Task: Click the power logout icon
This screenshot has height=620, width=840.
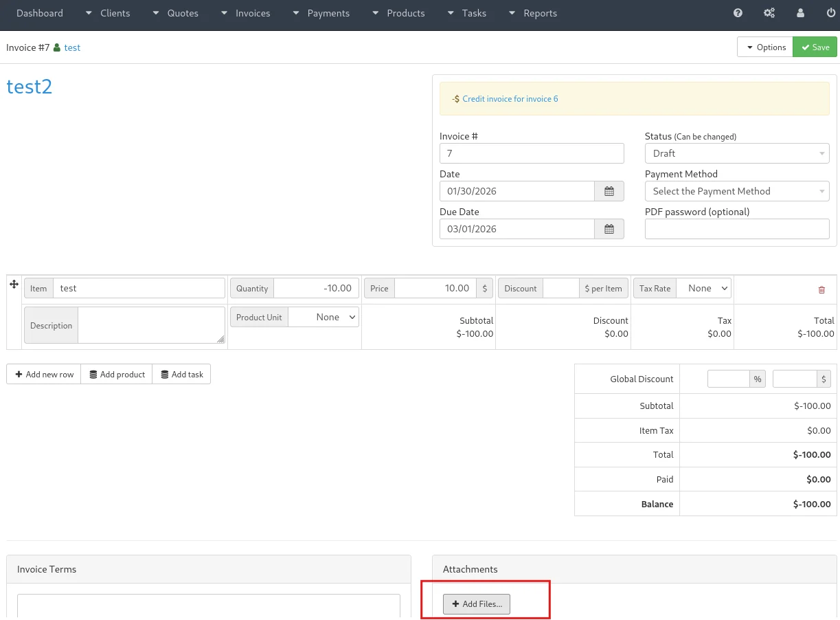Action: click(831, 13)
